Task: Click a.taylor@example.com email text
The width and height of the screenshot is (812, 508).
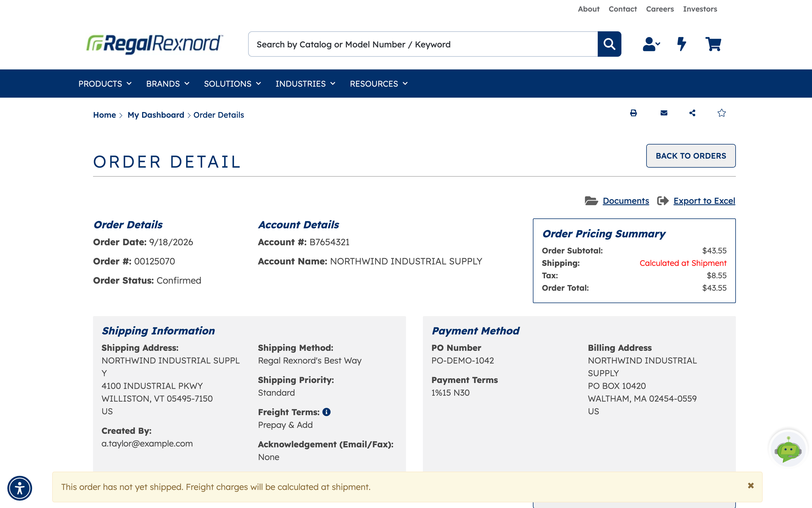Action: click(x=147, y=443)
